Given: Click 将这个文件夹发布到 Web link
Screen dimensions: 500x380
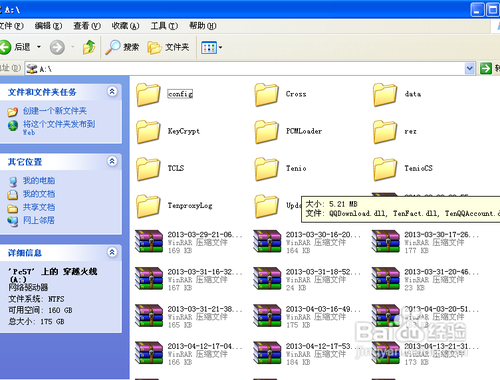Looking at the screenshot, I should (x=59, y=128).
